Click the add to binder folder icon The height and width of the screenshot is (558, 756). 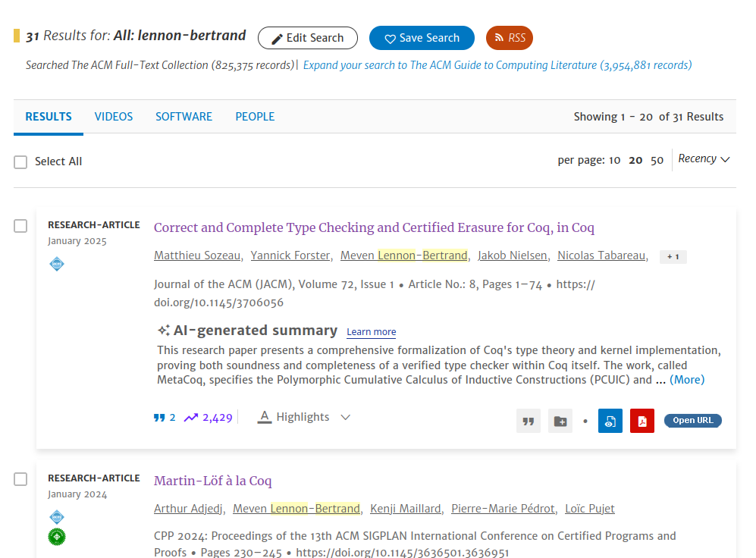click(x=560, y=421)
